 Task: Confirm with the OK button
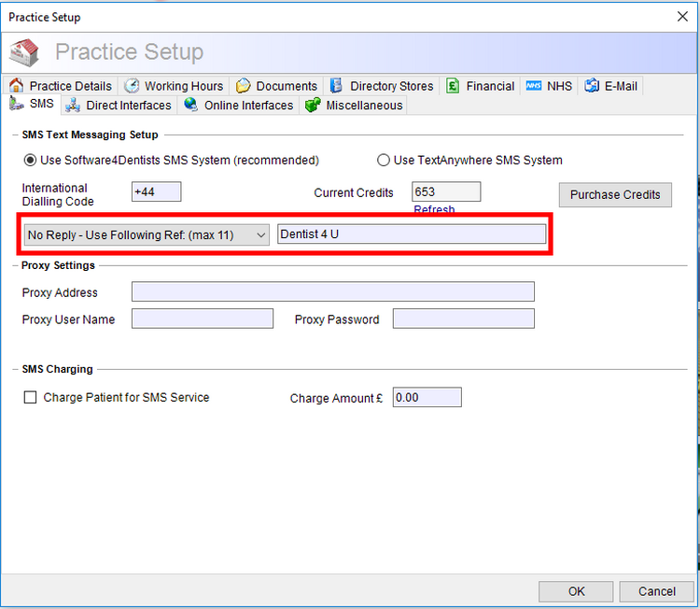[576, 591]
